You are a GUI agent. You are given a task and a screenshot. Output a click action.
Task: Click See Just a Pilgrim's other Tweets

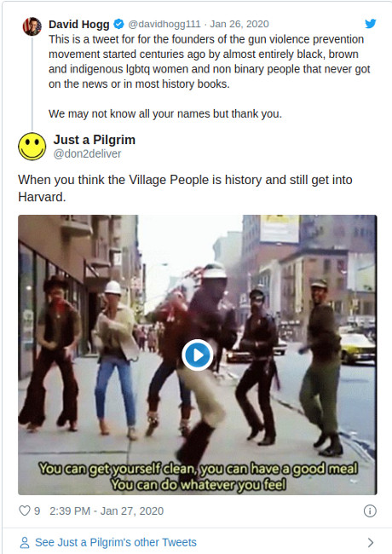coord(116,542)
